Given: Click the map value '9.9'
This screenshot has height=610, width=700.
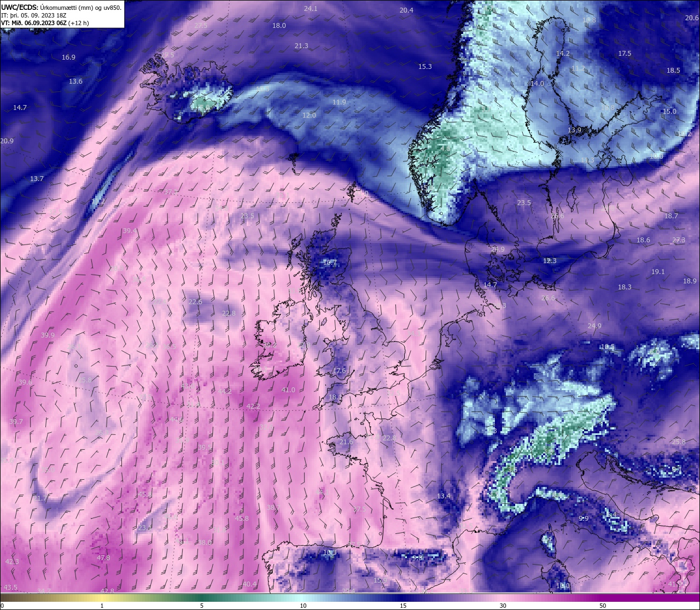Looking at the screenshot, I should (584, 519).
